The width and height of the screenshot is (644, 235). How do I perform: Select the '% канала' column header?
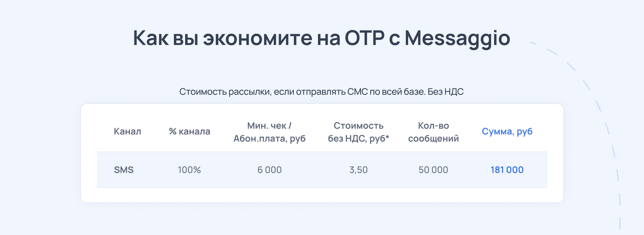coord(190,131)
